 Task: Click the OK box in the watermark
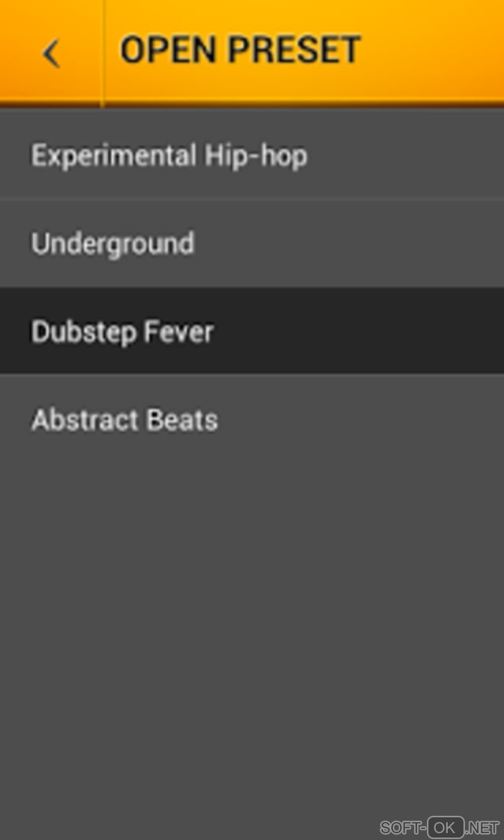(445, 827)
